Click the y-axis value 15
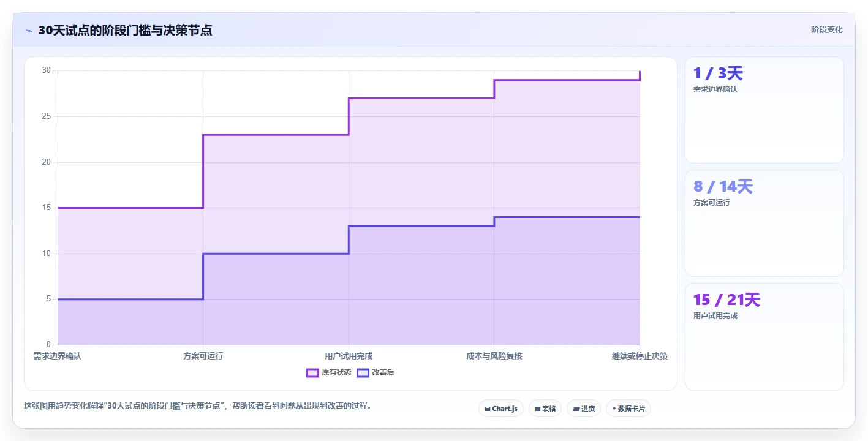 [x=47, y=208]
